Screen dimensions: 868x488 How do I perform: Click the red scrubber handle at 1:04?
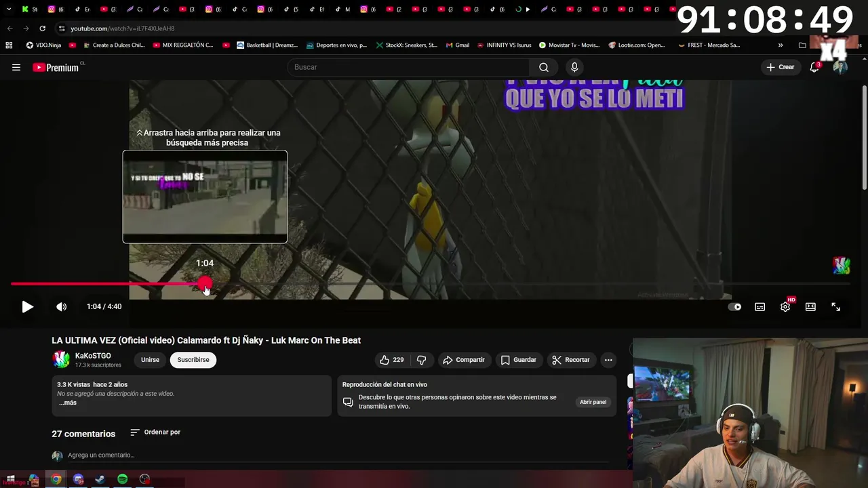[205, 284]
